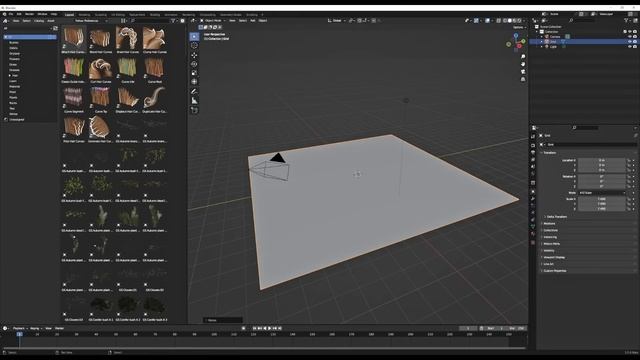Open asset browser filter funnel
Viewport: 640px width, 360px height.
pos(173,20)
